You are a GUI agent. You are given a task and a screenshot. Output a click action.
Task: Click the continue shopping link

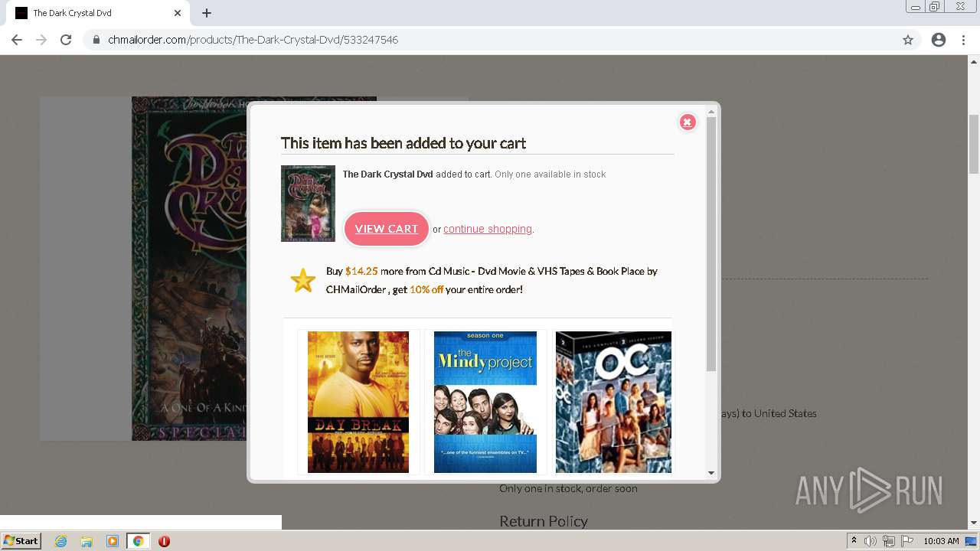[x=488, y=229]
